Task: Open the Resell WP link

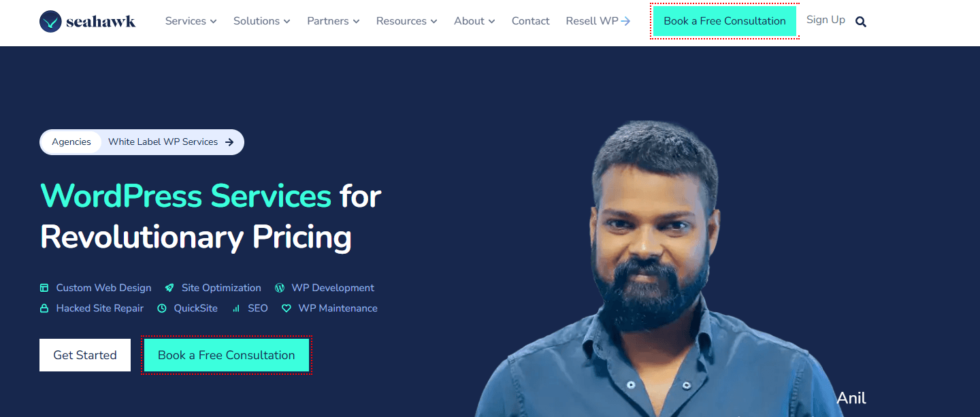Action: pos(598,21)
